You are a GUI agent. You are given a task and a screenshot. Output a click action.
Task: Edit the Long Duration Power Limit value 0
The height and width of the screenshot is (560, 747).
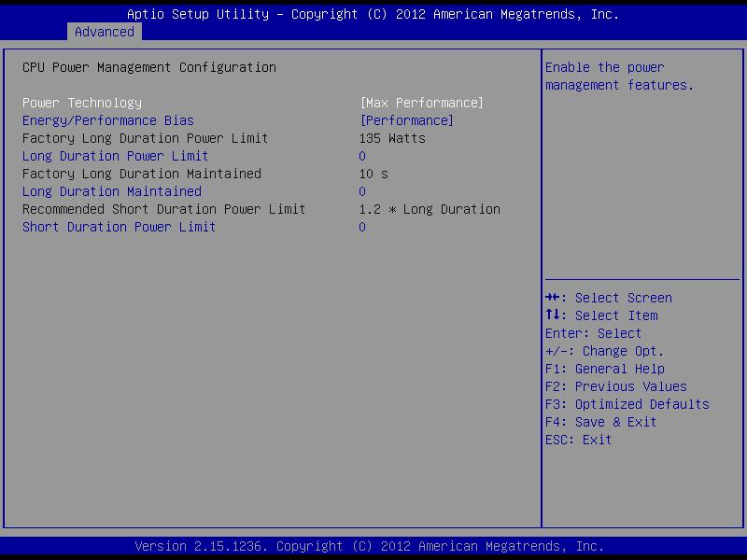(362, 156)
